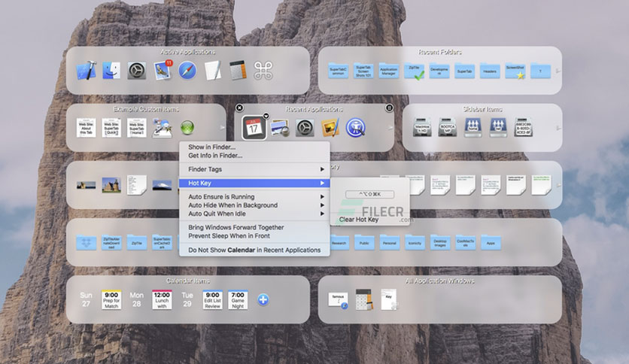629x364 pixels.
Task: Open the Calendar icon's dropdown arrow
Action: 266,116
